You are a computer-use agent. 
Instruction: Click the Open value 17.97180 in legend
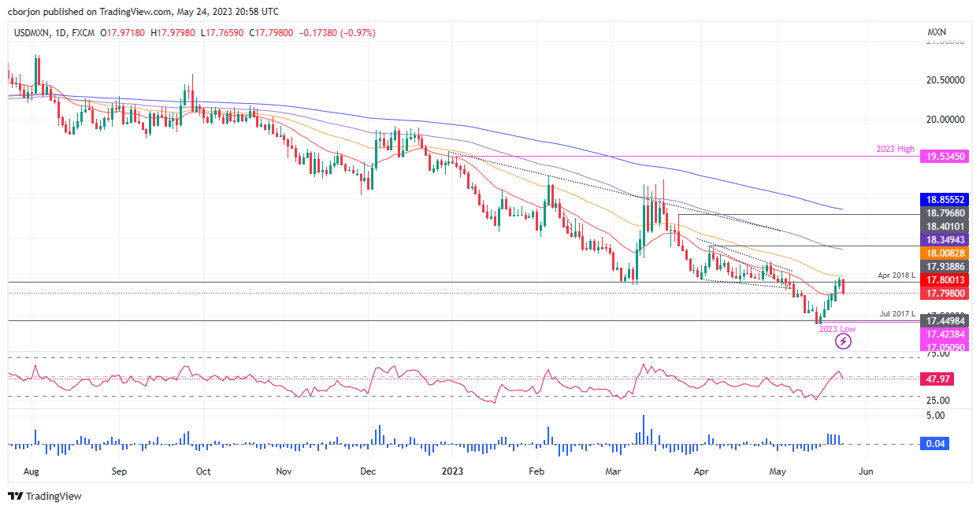click(x=120, y=33)
